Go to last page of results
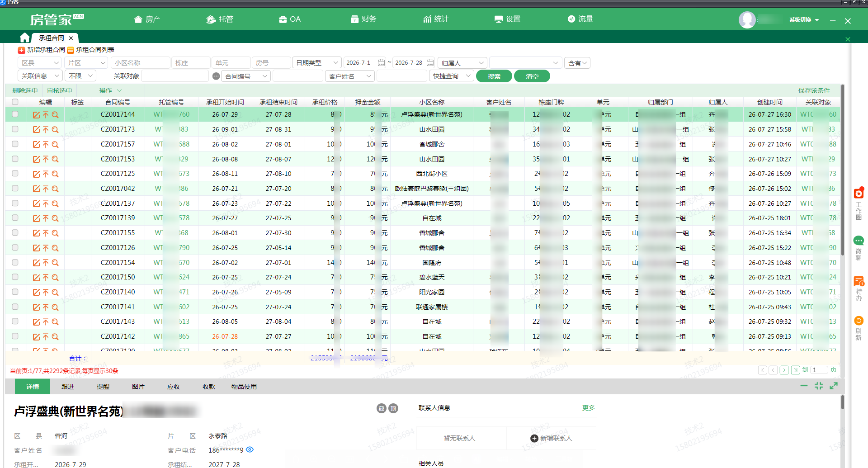 (796, 370)
